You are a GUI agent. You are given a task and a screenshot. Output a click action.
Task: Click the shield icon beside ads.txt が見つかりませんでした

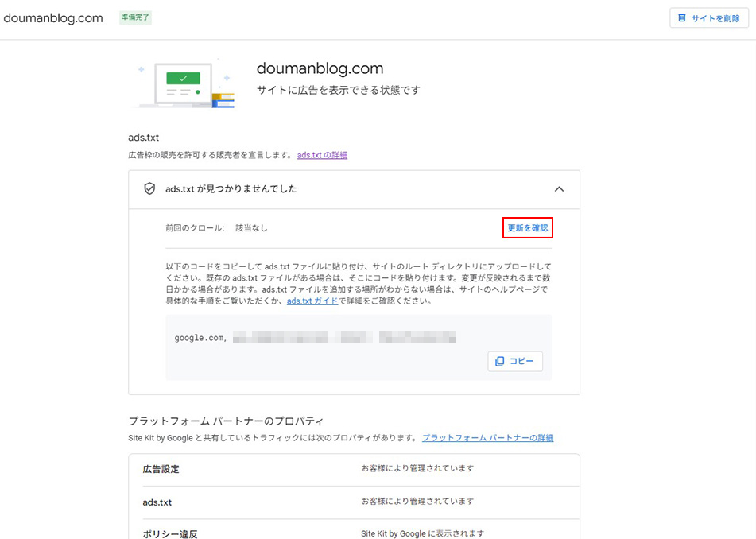(149, 188)
